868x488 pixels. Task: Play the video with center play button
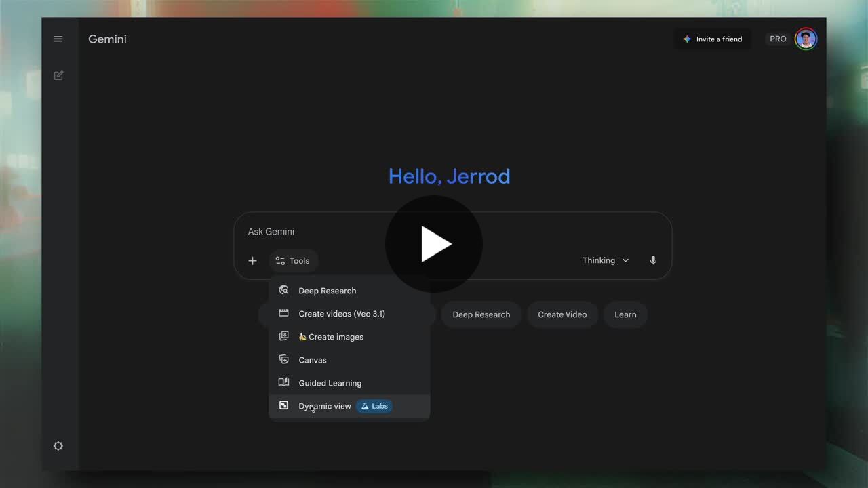pos(434,244)
